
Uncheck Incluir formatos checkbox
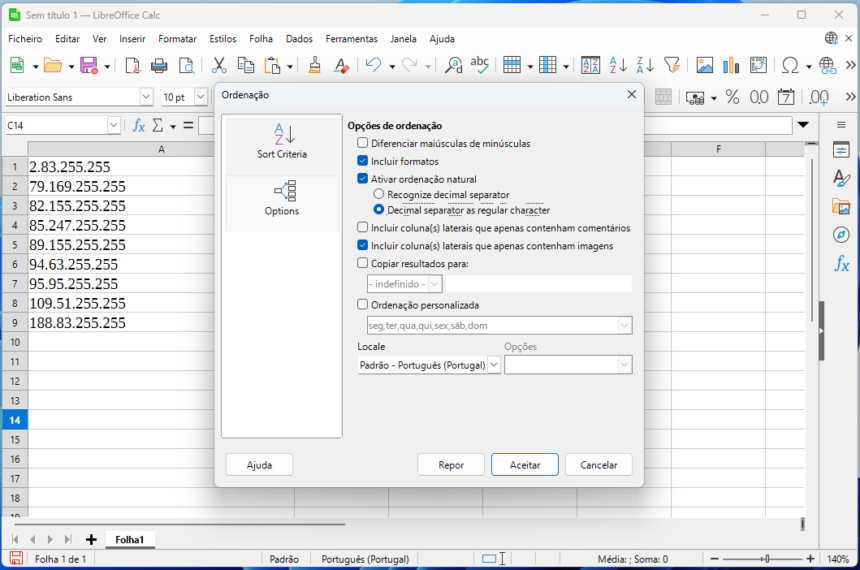363,161
